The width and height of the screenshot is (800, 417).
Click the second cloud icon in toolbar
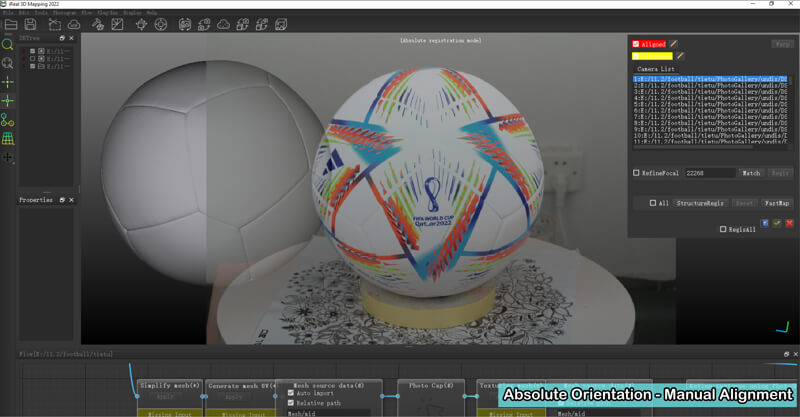click(x=223, y=24)
